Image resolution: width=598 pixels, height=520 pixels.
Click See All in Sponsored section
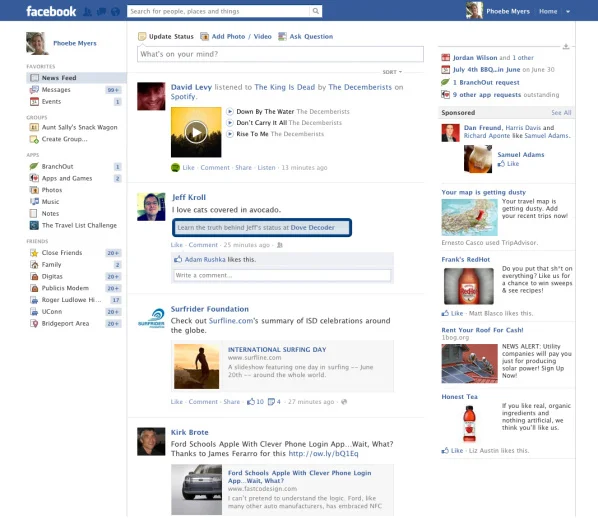pyautogui.click(x=561, y=113)
